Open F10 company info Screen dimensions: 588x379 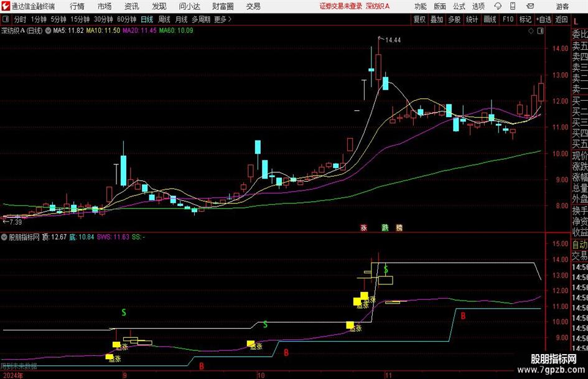[x=508, y=19]
